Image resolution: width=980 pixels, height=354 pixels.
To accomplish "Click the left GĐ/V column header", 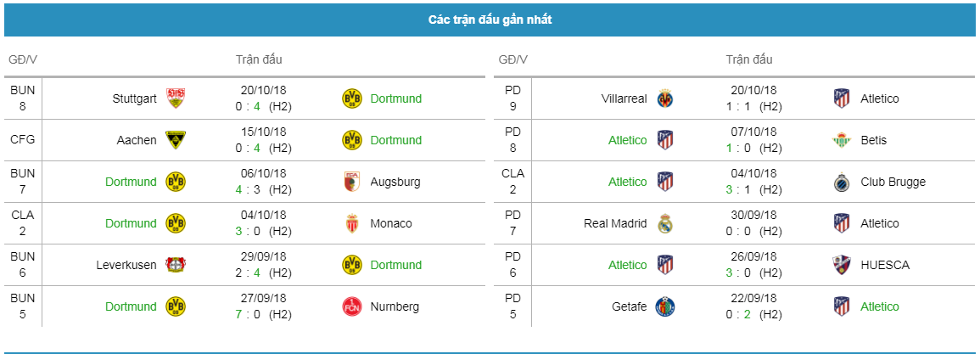I will (23, 60).
